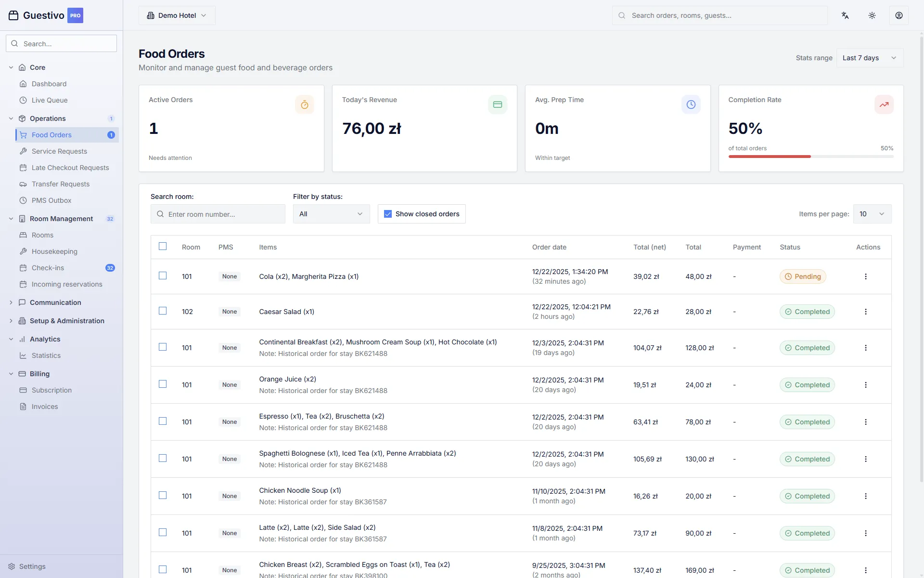Open Live Queue from sidebar
This screenshot has height=578, width=924.
click(x=50, y=100)
